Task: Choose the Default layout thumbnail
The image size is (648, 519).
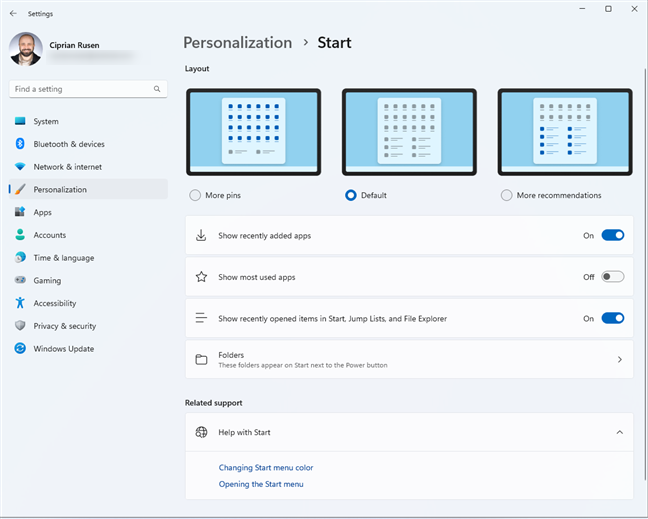Action: point(409,132)
